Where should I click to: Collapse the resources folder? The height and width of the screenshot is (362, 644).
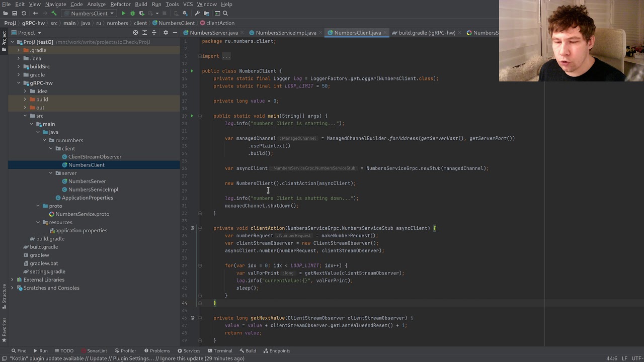click(38, 222)
